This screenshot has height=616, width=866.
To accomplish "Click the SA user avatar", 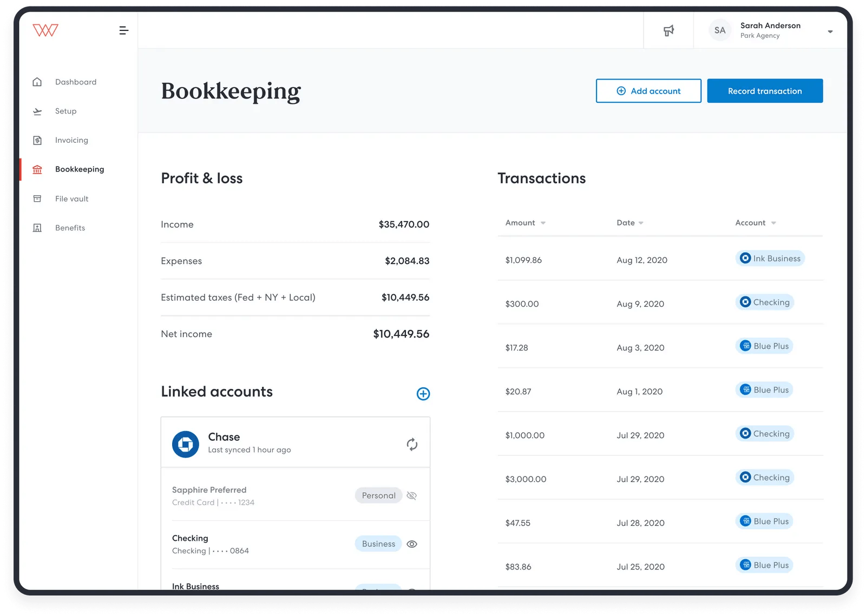I will pyautogui.click(x=719, y=30).
